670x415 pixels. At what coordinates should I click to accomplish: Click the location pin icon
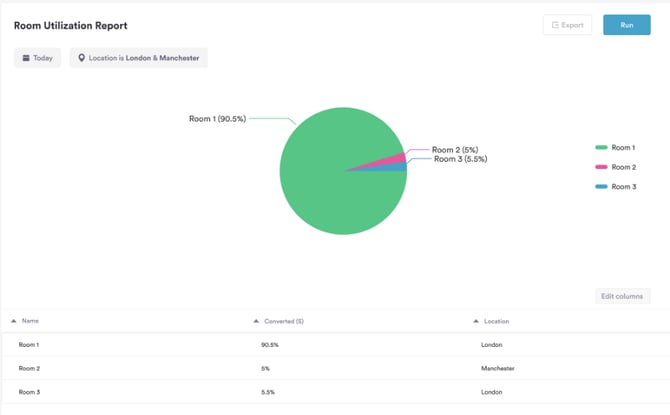[x=82, y=58]
